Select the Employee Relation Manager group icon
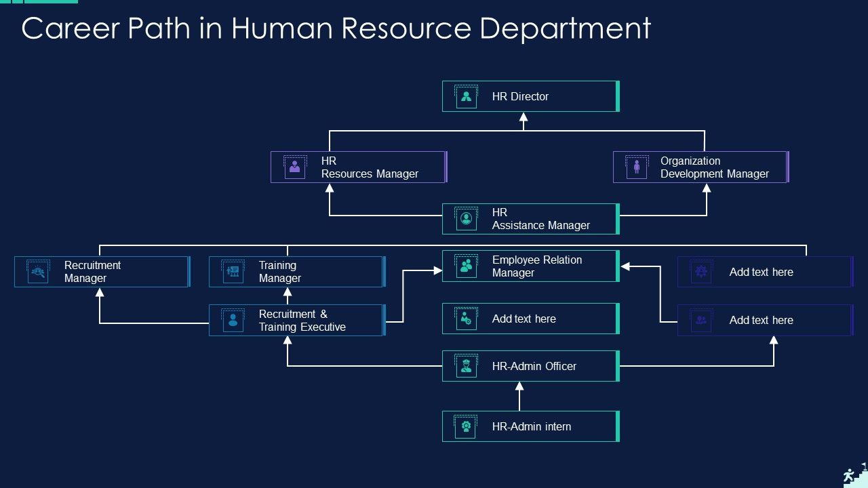This screenshot has width=868, height=488. pyautogui.click(x=465, y=266)
